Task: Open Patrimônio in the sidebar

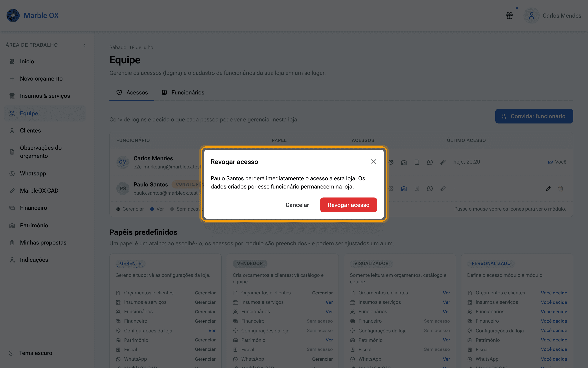Action: coord(45,225)
